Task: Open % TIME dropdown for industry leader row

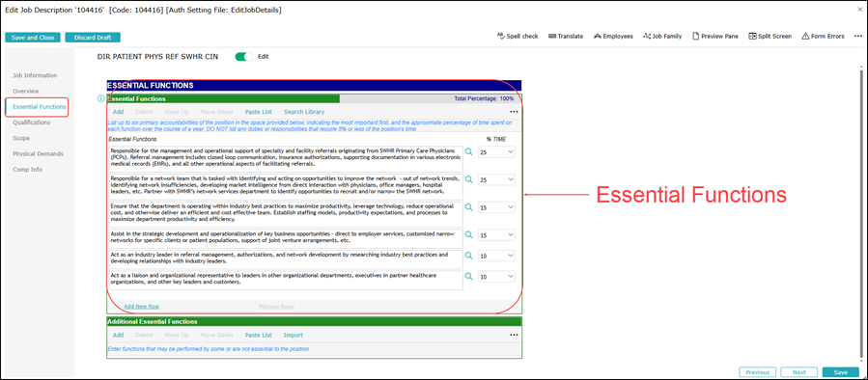Action: pyautogui.click(x=496, y=256)
